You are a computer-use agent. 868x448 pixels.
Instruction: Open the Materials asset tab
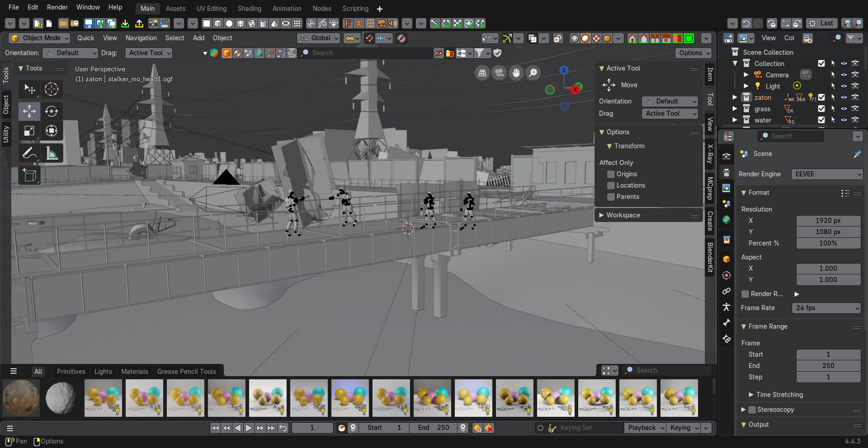click(134, 372)
